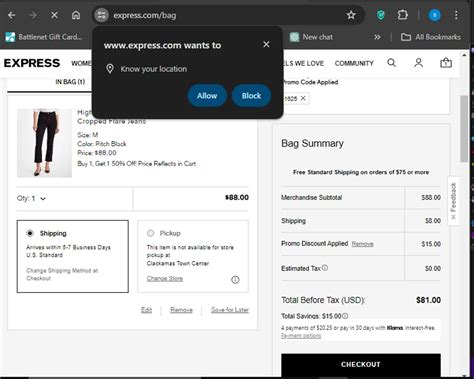Viewport: 474px width, 379px height.
Task: Open the Total Savings info icon
Action: pos(345,316)
